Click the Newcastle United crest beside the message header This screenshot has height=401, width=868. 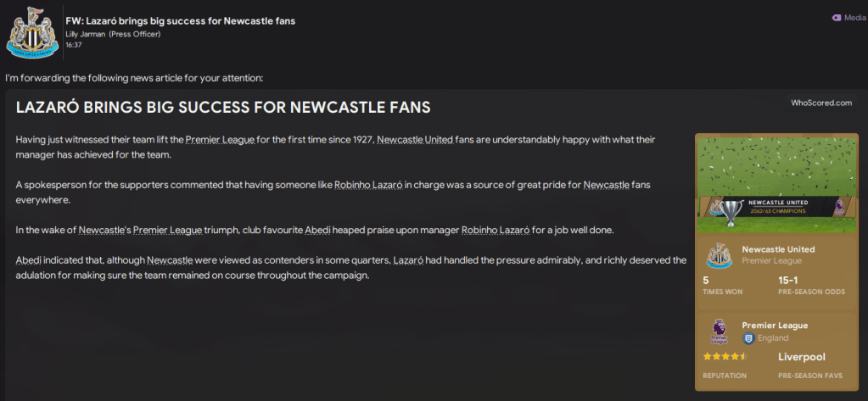pyautogui.click(x=34, y=32)
